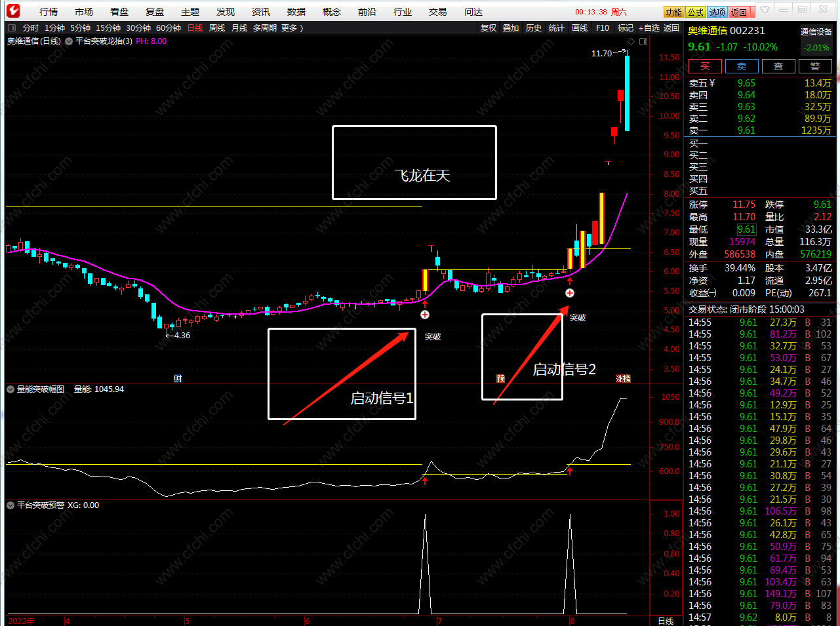Screen dimensions: 840x626
Task: Click the blue 选项 button
Action: (717, 12)
